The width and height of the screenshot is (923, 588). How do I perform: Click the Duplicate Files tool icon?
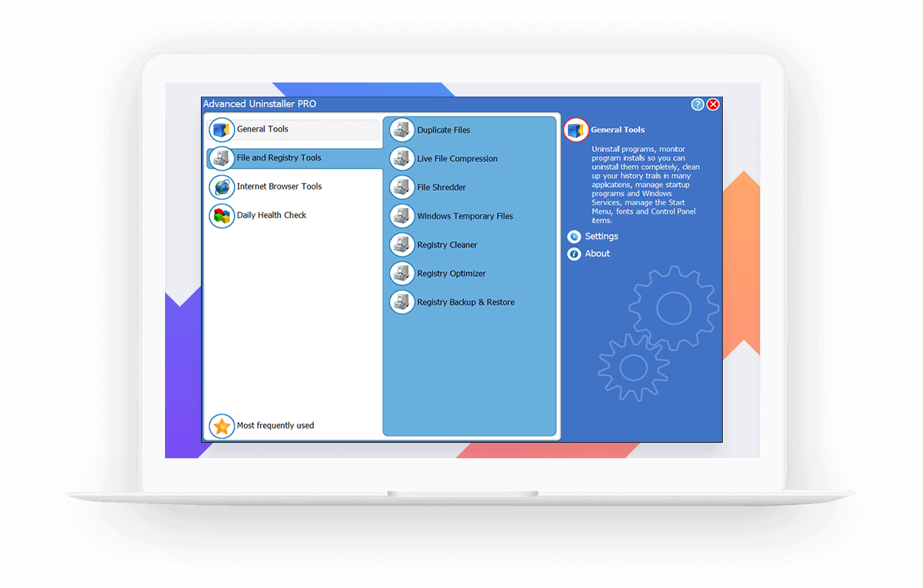tap(402, 130)
